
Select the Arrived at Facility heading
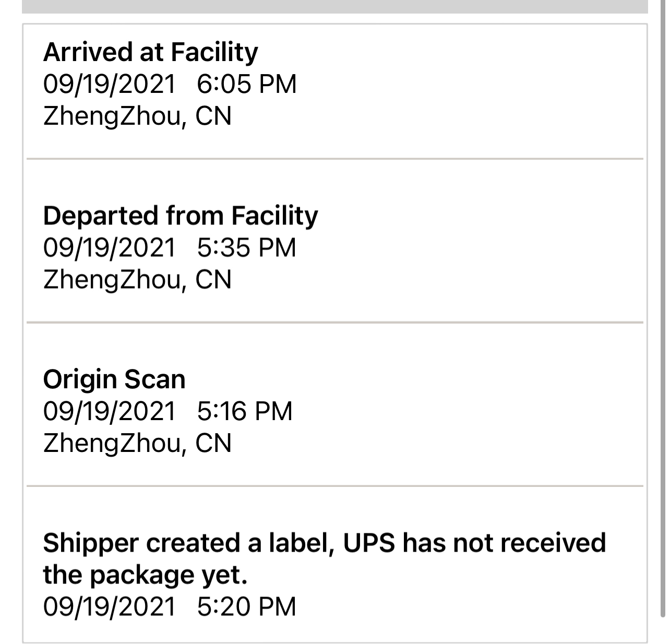point(150,52)
